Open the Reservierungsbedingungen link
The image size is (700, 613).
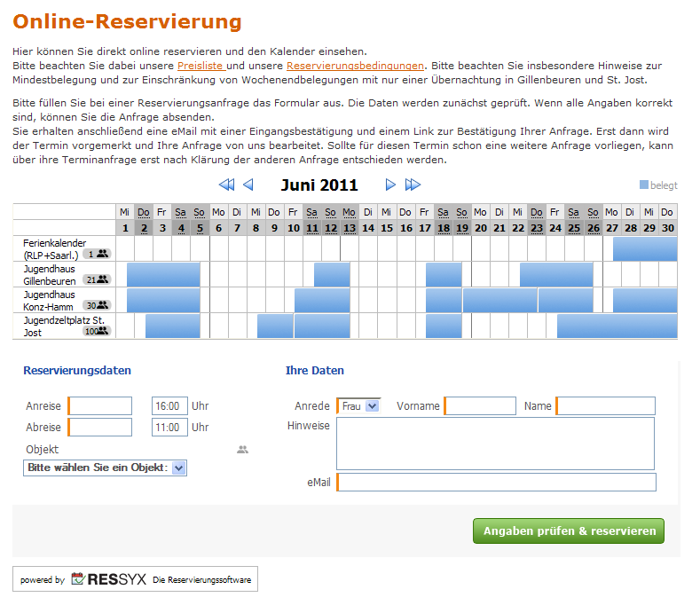[355, 66]
